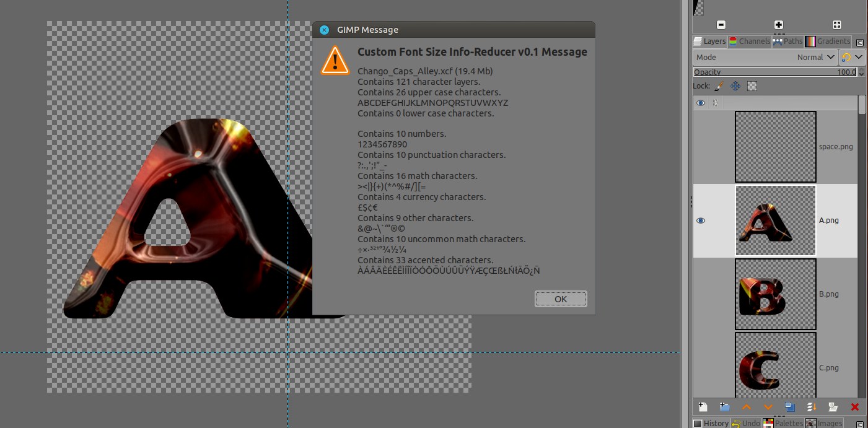Viewport: 868px width, 428px height.
Task: Click the Opacity slider
Action: [x=774, y=72]
